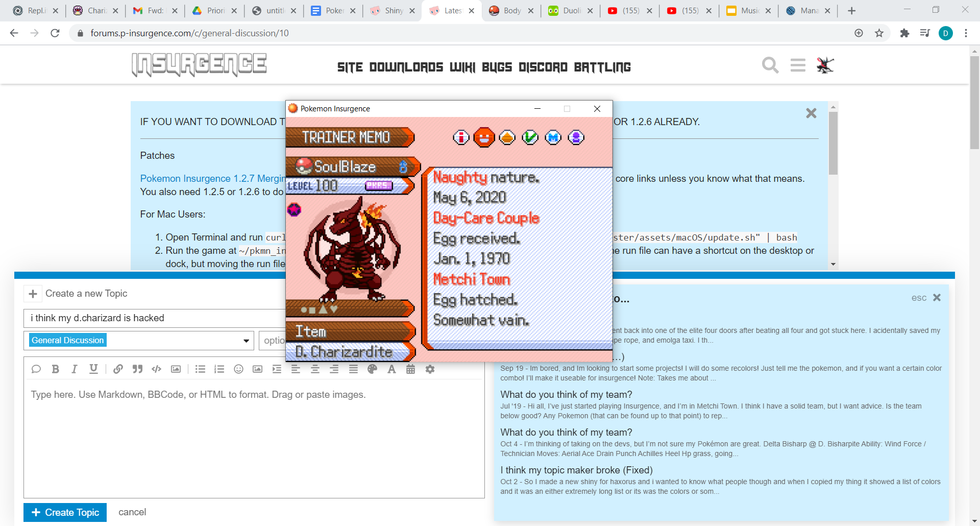Dismiss similar topics panel with esc
980x526 pixels.
point(926,298)
